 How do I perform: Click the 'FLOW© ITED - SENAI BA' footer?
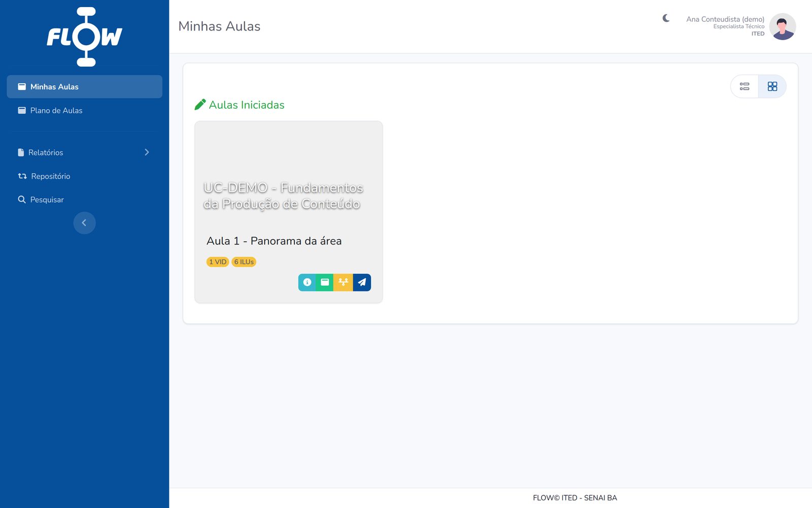coord(575,498)
